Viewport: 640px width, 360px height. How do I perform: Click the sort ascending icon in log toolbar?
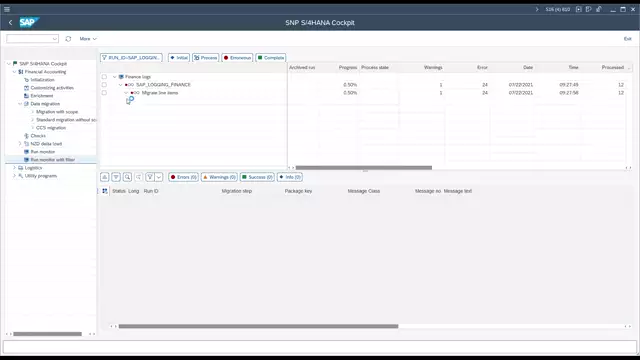pyautogui.click(x=104, y=177)
